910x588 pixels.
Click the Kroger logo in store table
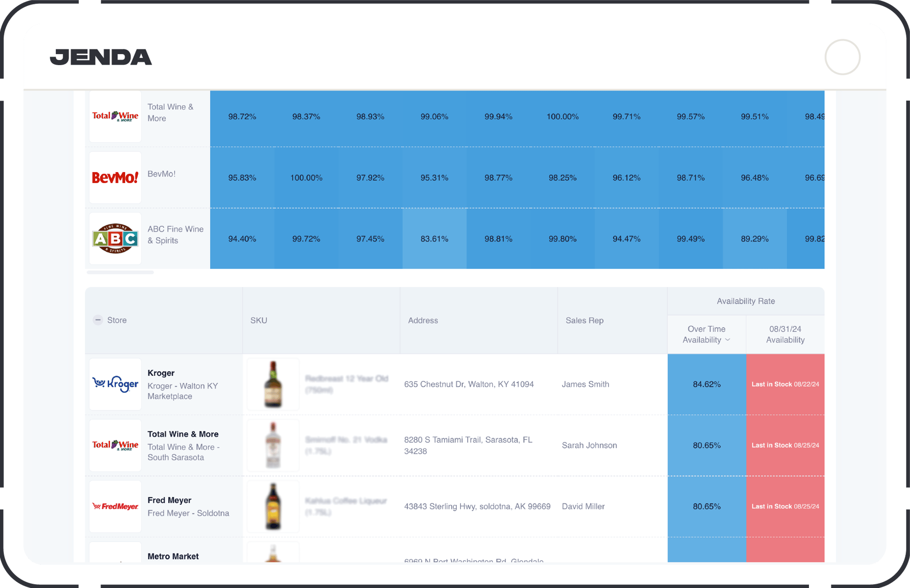115,384
